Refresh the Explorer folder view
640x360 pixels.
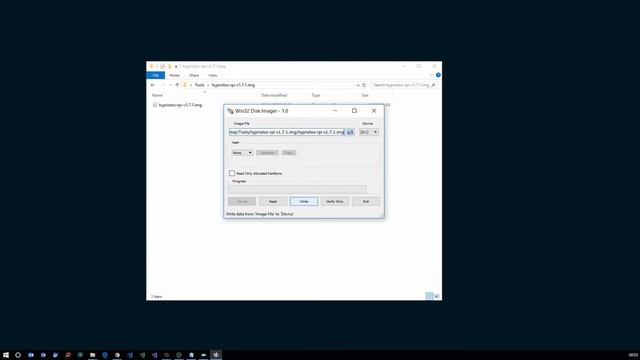(x=364, y=85)
